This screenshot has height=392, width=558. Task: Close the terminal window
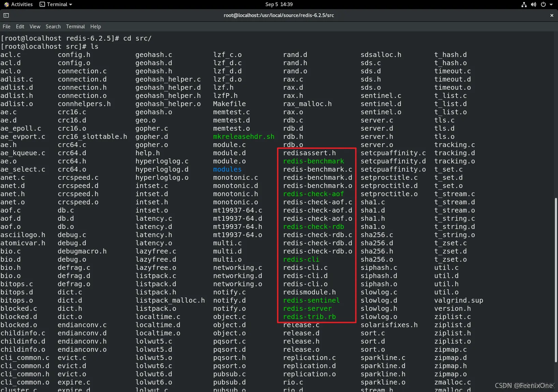coord(552,15)
